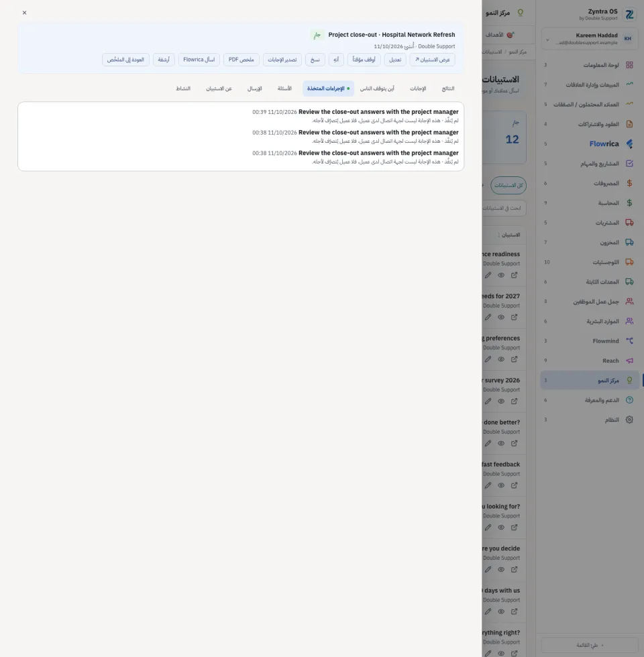Click the eye icon on the 'u looking for?' row
Viewport: 644px width, 657px height.
pos(501,528)
